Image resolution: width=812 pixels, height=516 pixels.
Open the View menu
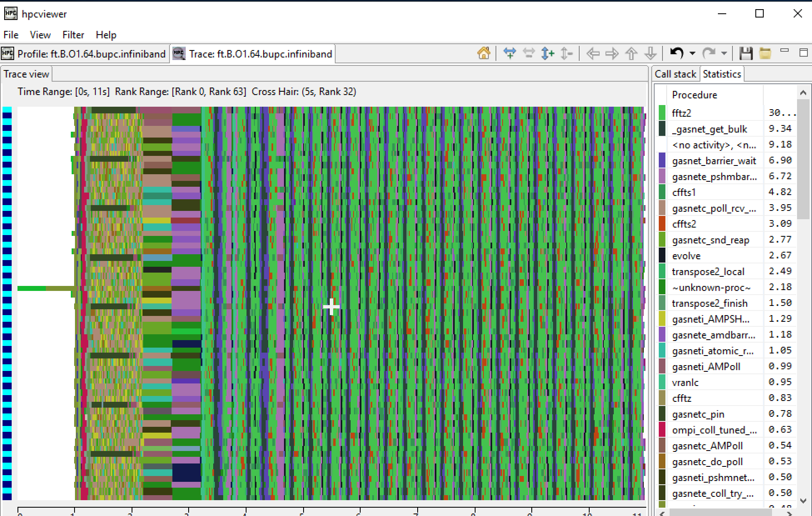tap(40, 35)
